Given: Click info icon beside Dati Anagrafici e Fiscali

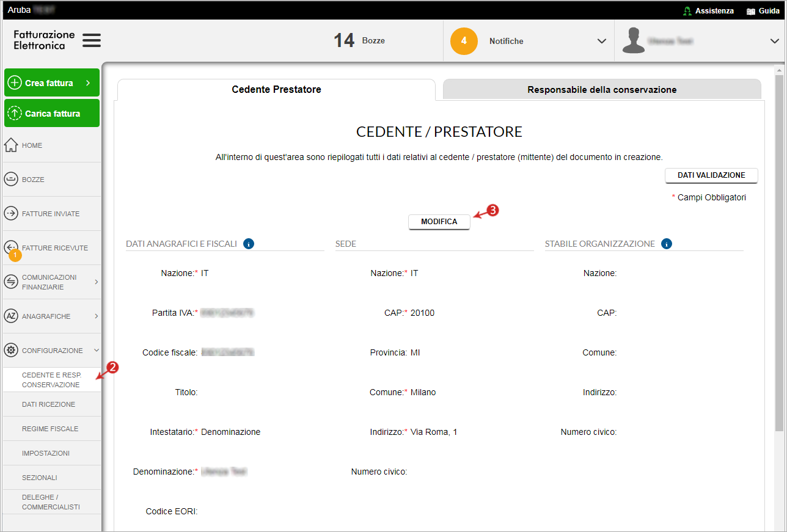Looking at the screenshot, I should coord(249,244).
